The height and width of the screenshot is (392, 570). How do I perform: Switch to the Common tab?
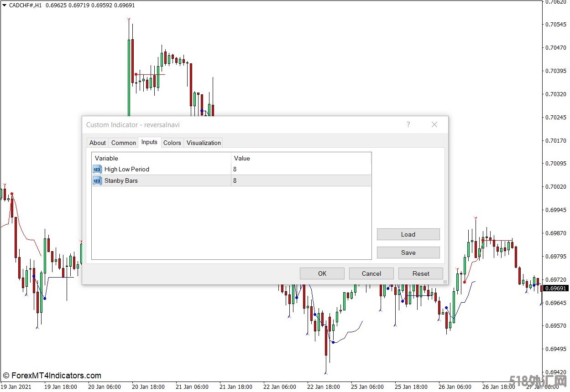124,143
